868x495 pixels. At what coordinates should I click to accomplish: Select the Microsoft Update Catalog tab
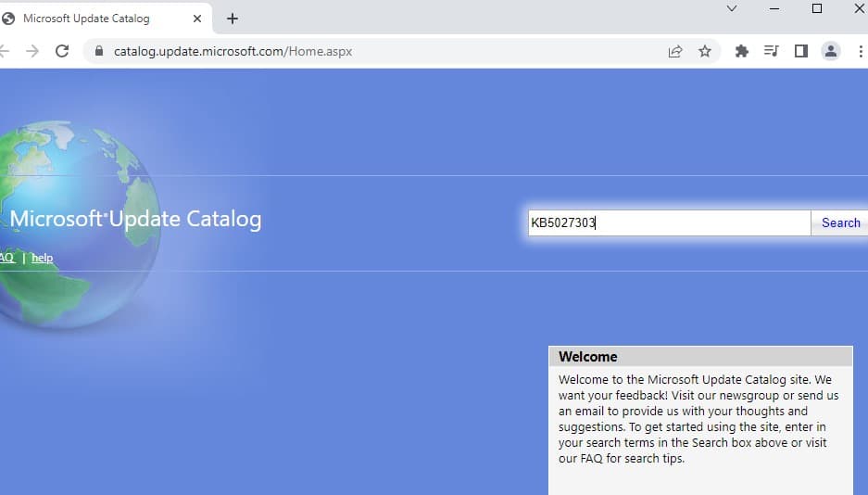coord(93,19)
